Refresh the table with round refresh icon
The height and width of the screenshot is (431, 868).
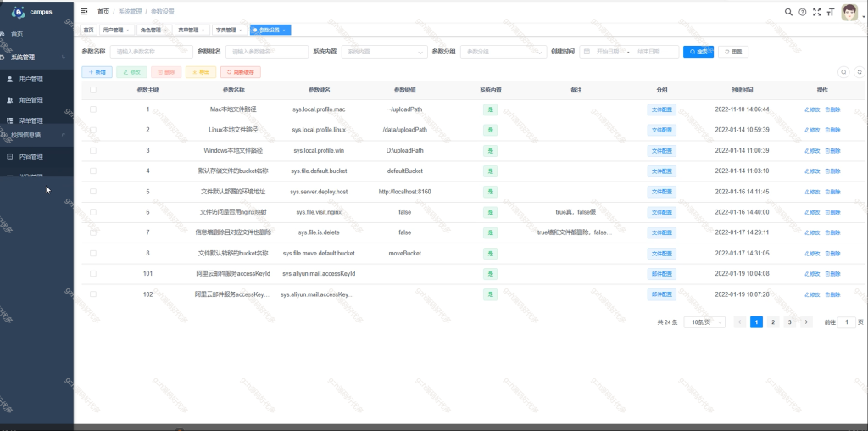(860, 72)
